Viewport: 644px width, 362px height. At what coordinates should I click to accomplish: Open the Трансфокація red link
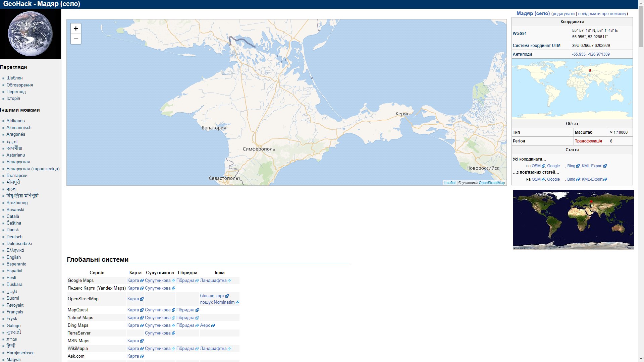pos(588,141)
